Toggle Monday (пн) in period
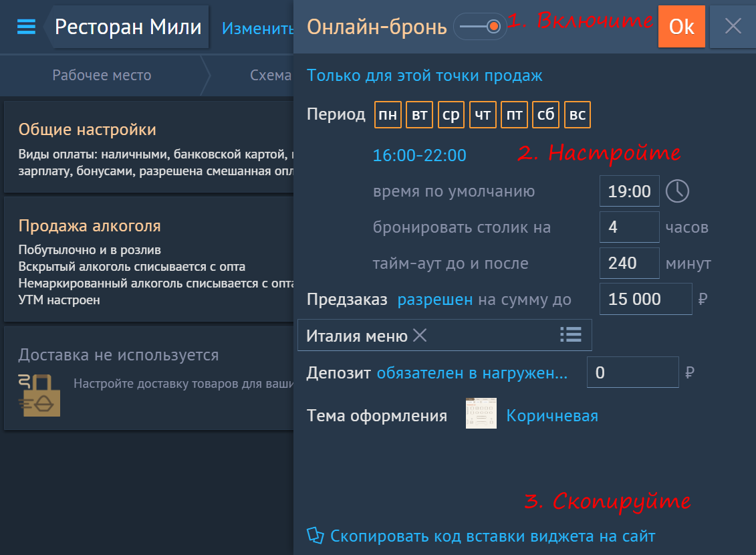Viewport: 756px width, 555px height. point(387,115)
